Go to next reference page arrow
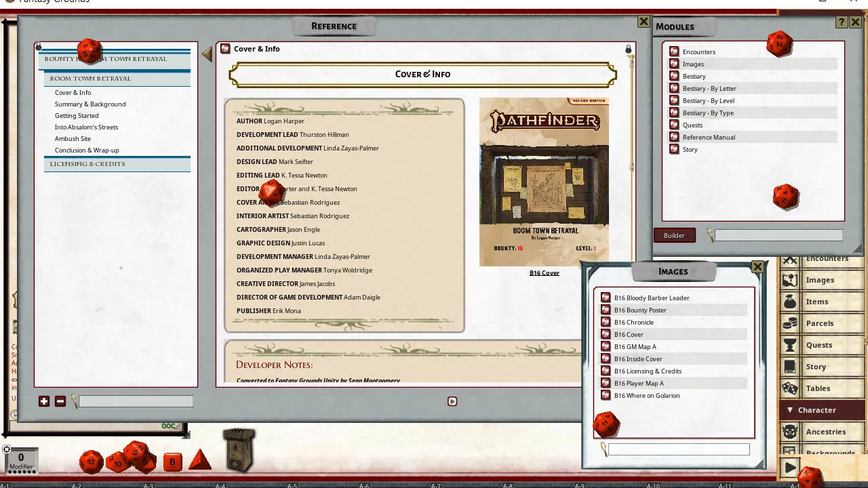Screen dimensions: 868x488 [x=452, y=401]
